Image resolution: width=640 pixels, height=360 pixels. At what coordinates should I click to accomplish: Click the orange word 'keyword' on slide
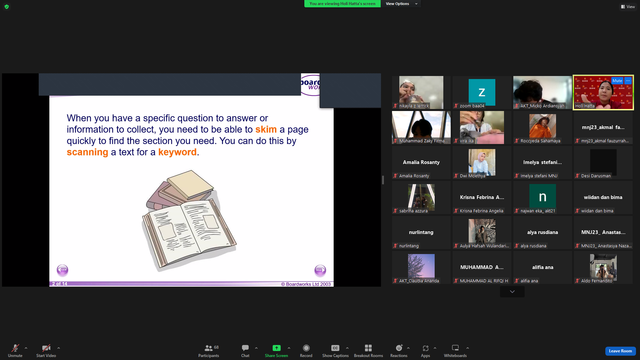coord(178,152)
